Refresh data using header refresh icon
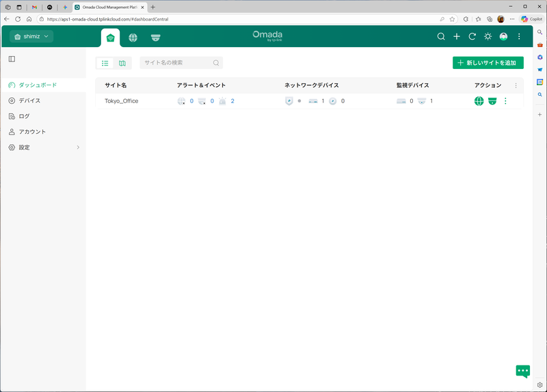Screen dimensions: 547x392 click(x=472, y=36)
